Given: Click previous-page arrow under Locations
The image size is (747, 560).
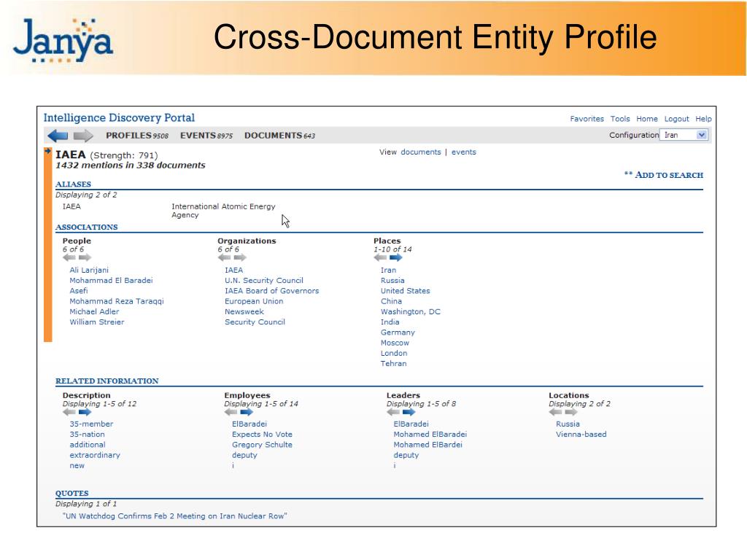Looking at the screenshot, I should pos(555,412).
